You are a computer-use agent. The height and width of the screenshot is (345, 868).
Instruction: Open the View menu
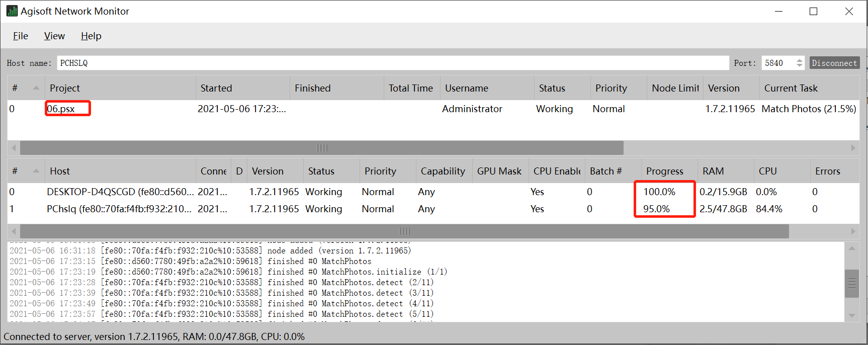[54, 36]
